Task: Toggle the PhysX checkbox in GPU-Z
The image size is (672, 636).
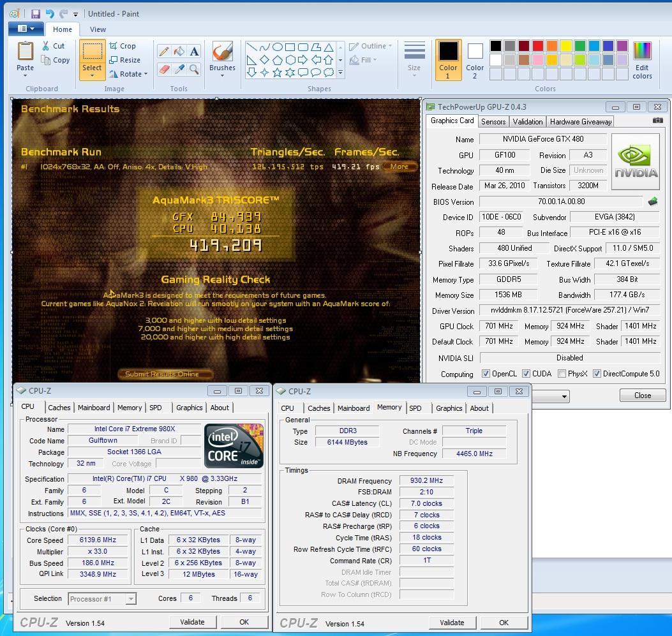Action: pyautogui.click(x=562, y=373)
